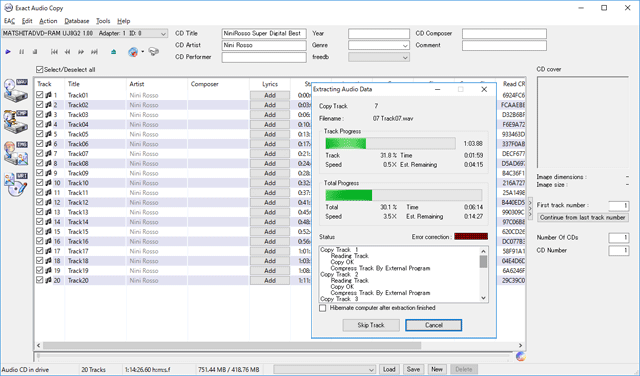Click the Pause playback icon

(x=22, y=52)
